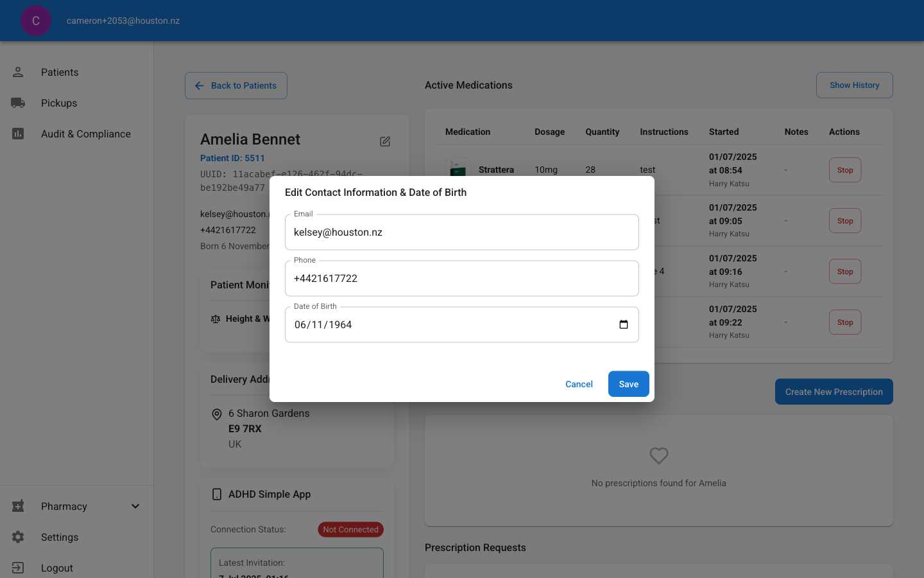Click the Patient ID: 5511 text
Image resolution: width=924 pixels, height=578 pixels.
pos(232,158)
